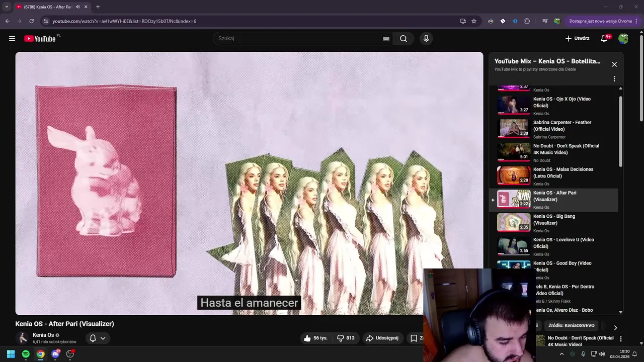644x362 pixels.
Task: Open the YouTube account avatar menu
Action: click(623, 39)
